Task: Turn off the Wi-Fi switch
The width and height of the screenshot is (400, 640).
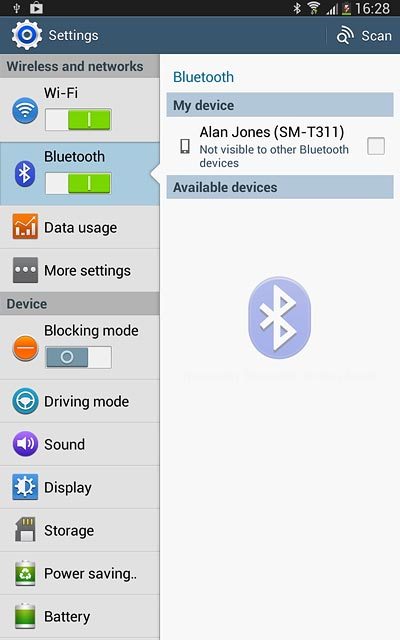Action: pos(78,120)
